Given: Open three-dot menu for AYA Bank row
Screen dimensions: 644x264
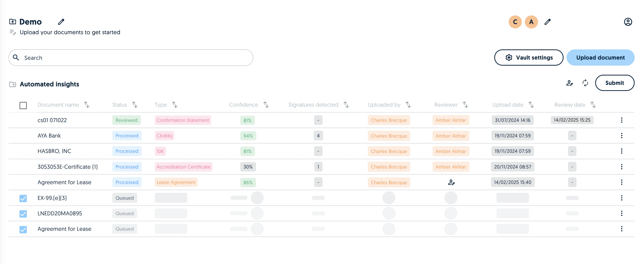Looking at the screenshot, I should pyautogui.click(x=622, y=136).
